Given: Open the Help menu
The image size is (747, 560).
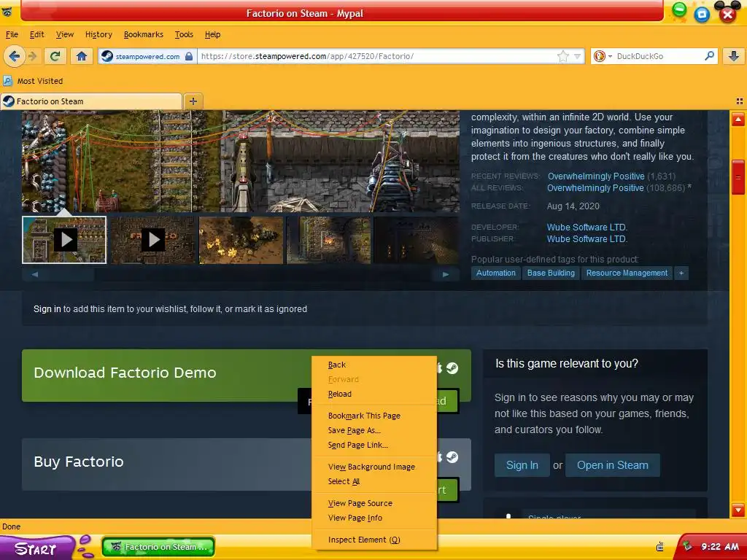Looking at the screenshot, I should pyautogui.click(x=212, y=34).
